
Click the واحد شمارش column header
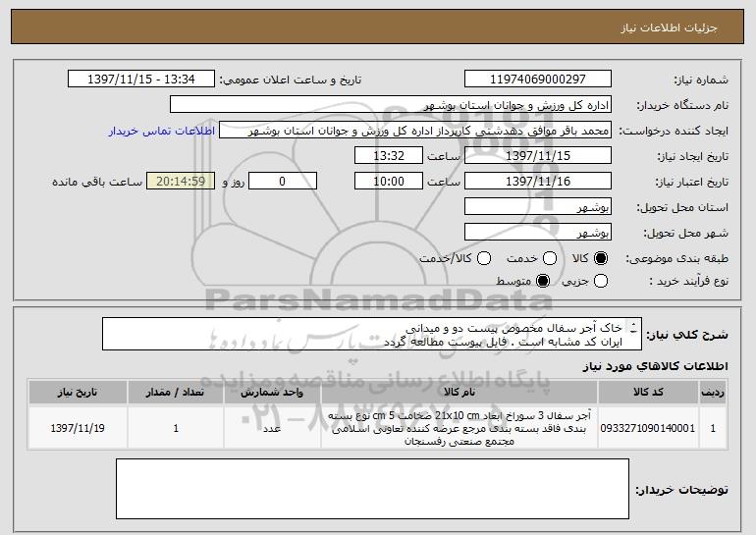pyautogui.click(x=272, y=393)
